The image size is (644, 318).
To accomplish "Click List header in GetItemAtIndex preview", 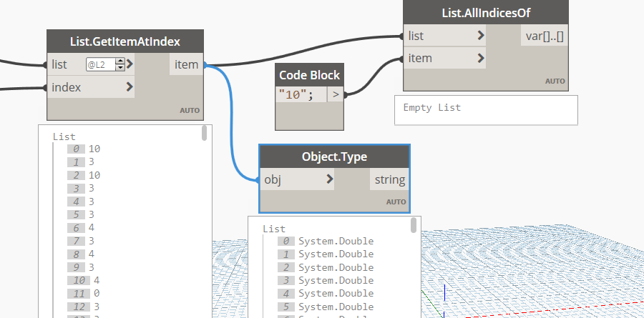I will pyautogui.click(x=64, y=136).
